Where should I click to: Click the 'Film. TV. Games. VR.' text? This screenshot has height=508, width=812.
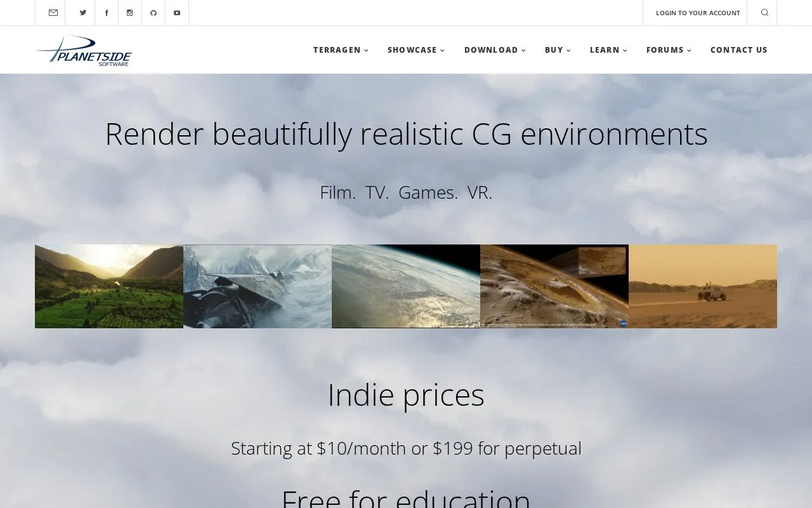(x=406, y=192)
